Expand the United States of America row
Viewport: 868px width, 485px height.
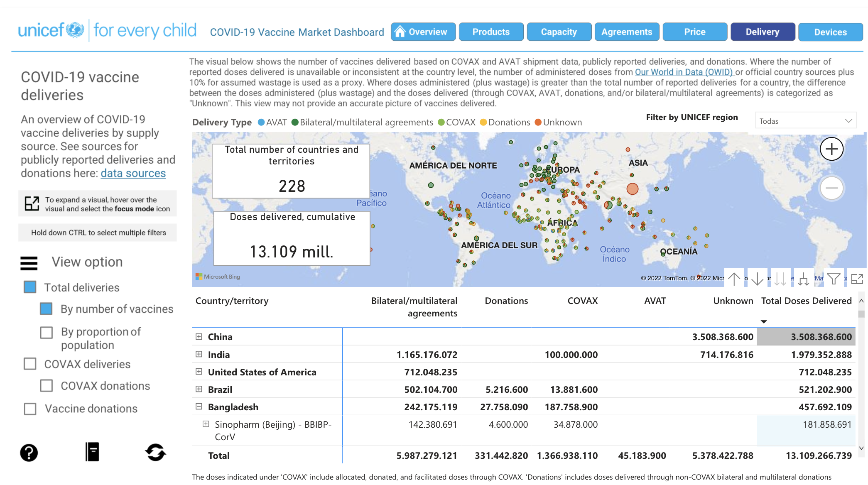point(199,372)
